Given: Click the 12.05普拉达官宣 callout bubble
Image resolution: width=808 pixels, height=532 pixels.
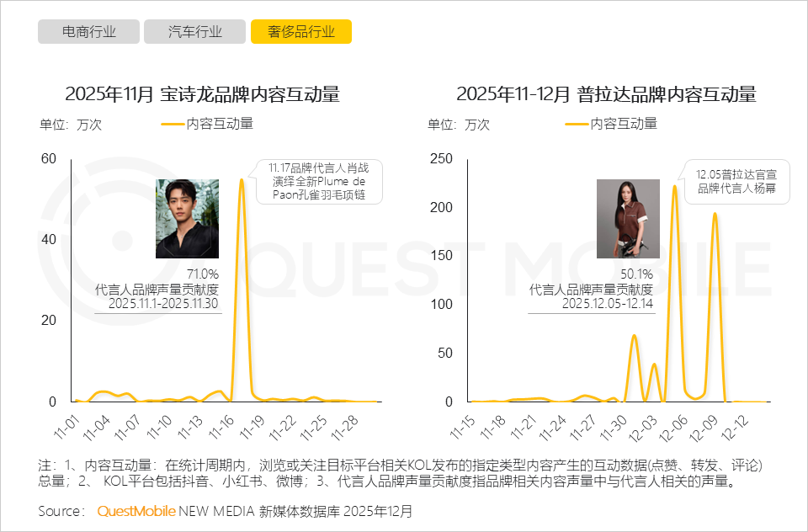Looking at the screenshot, I should coord(737,182).
